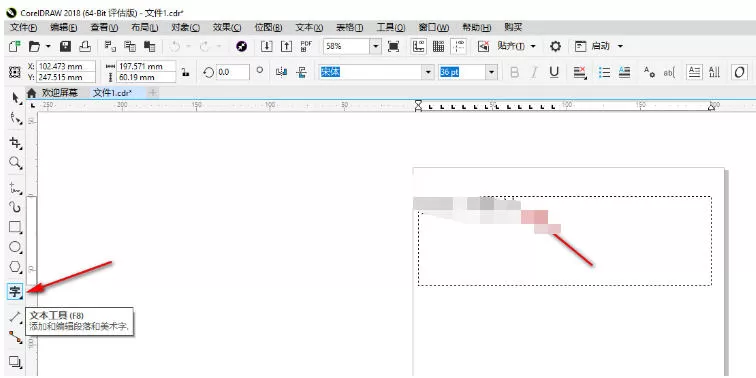
Task: Click the interactive OpenType O button
Action: pos(739,72)
